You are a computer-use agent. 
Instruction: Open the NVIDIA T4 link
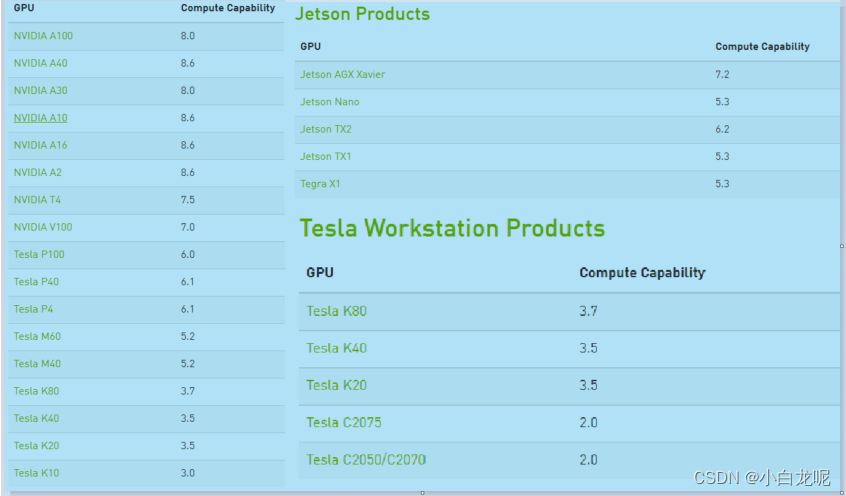tap(37, 200)
